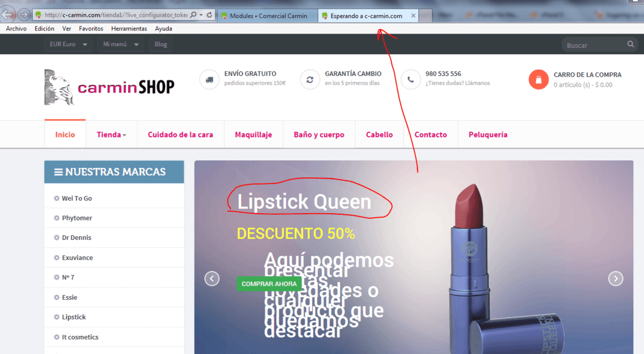This screenshot has width=644, height=354.
Task: Select the Wei To Go brand
Action: point(77,198)
